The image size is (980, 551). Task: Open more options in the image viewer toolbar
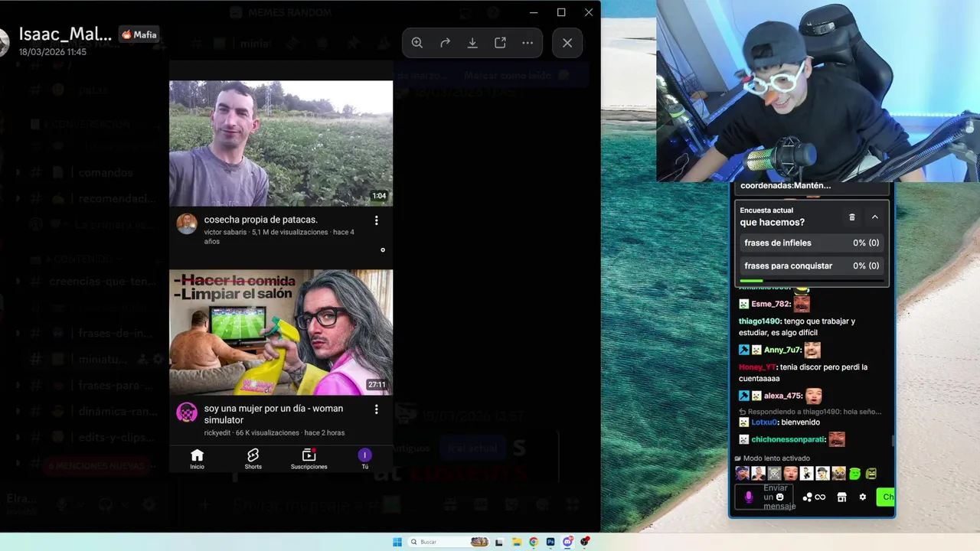pyautogui.click(x=528, y=43)
